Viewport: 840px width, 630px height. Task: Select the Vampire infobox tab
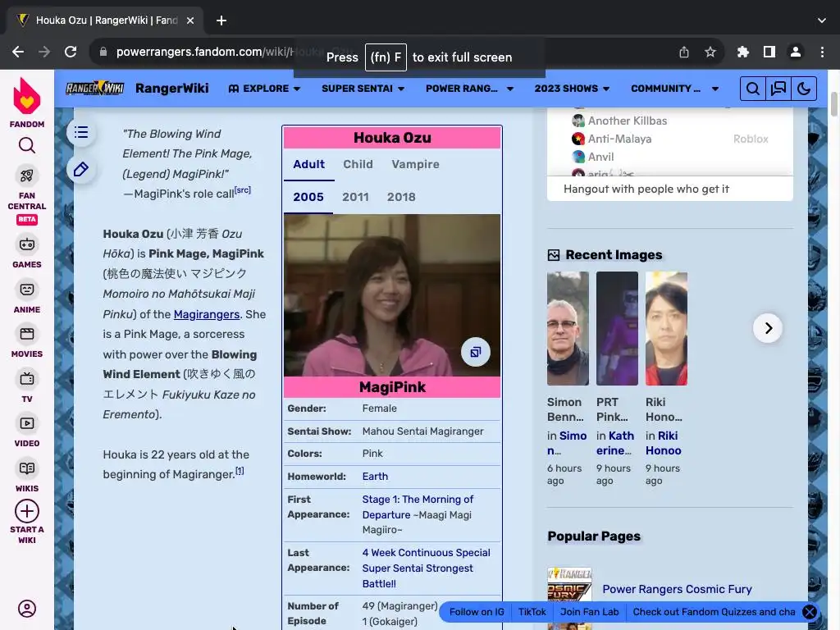click(x=415, y=164)
